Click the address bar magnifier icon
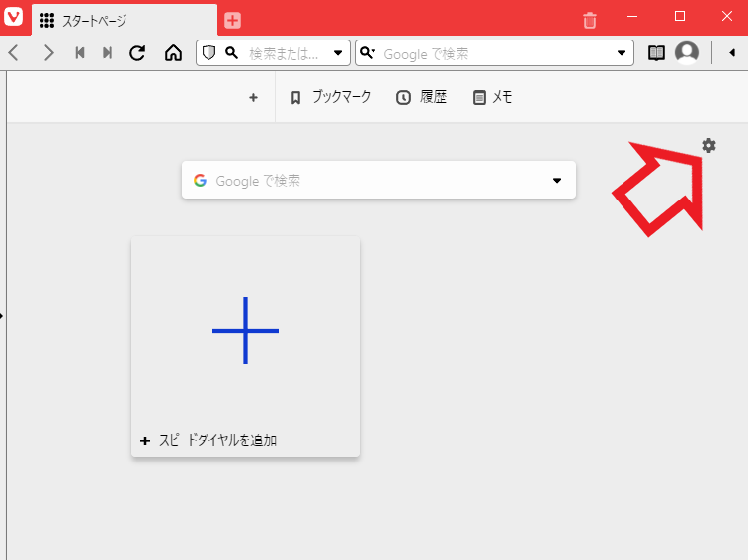 pyautogui.click(x=232, y=52)
